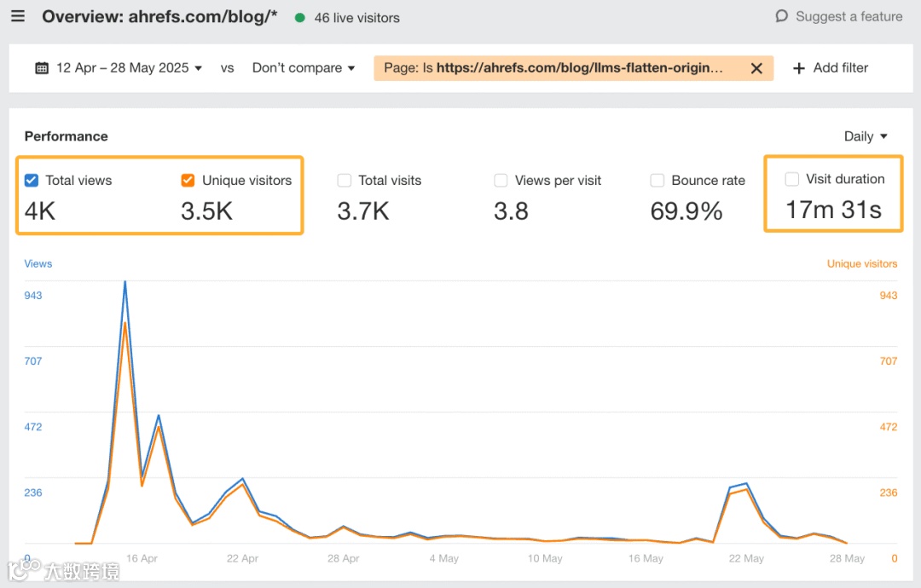Click the 22 May date axis label
The image size is (921, 588).
coord(746,558)
